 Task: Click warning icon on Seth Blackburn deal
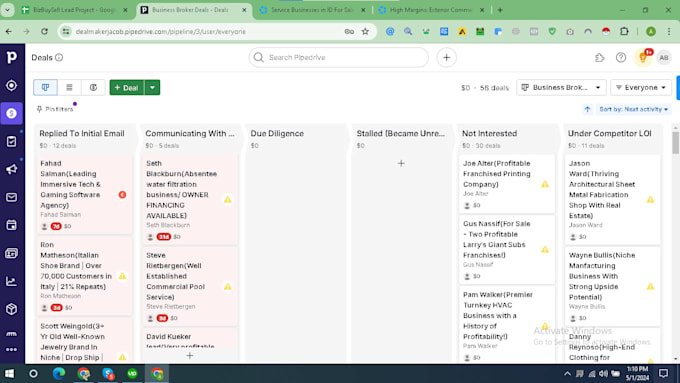coord(228,200)
